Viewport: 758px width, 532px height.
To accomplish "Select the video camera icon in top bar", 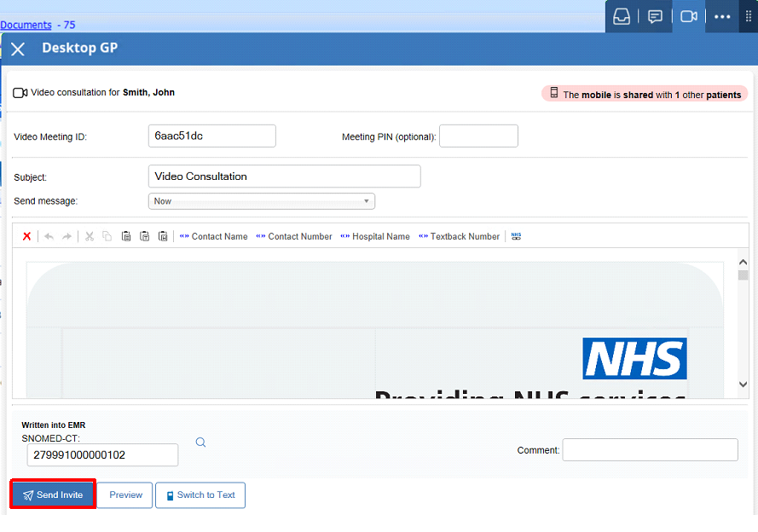I will pos(689,16).
